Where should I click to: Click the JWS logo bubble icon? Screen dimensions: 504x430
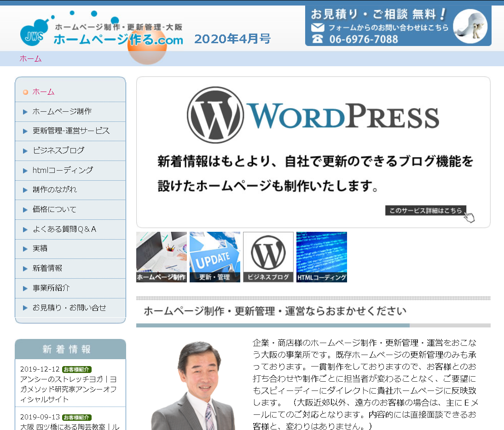[x=34, y=33]
